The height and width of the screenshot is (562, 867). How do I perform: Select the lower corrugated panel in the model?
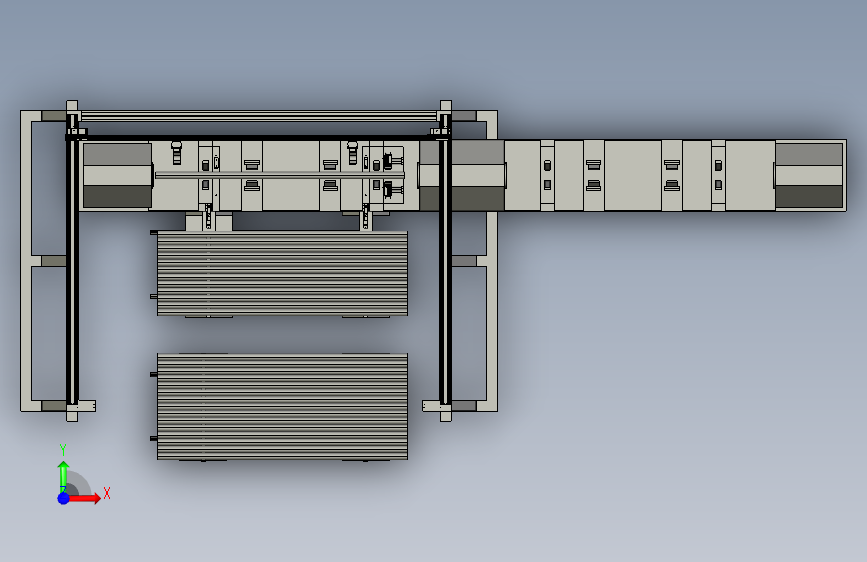click(282, 407)
